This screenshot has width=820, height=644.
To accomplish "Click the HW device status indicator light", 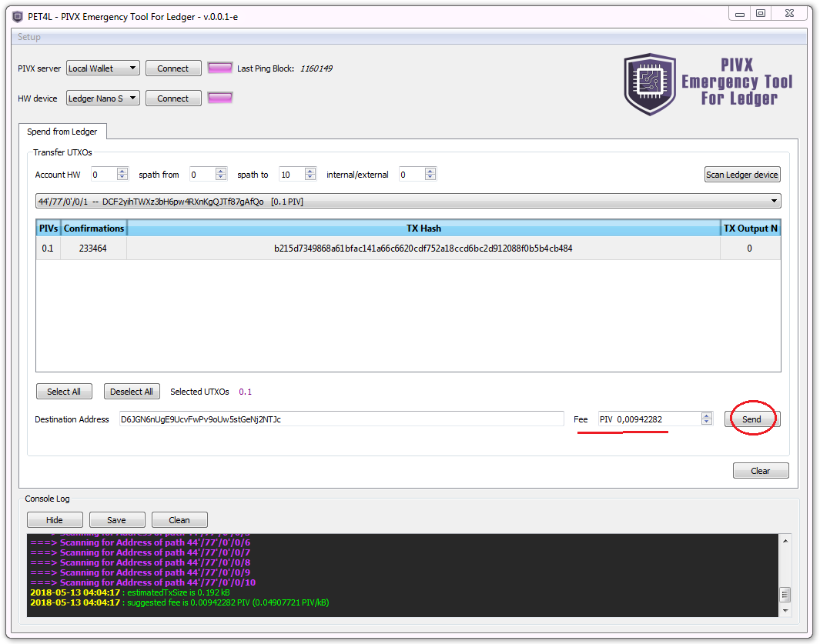I will click(219, 98).
